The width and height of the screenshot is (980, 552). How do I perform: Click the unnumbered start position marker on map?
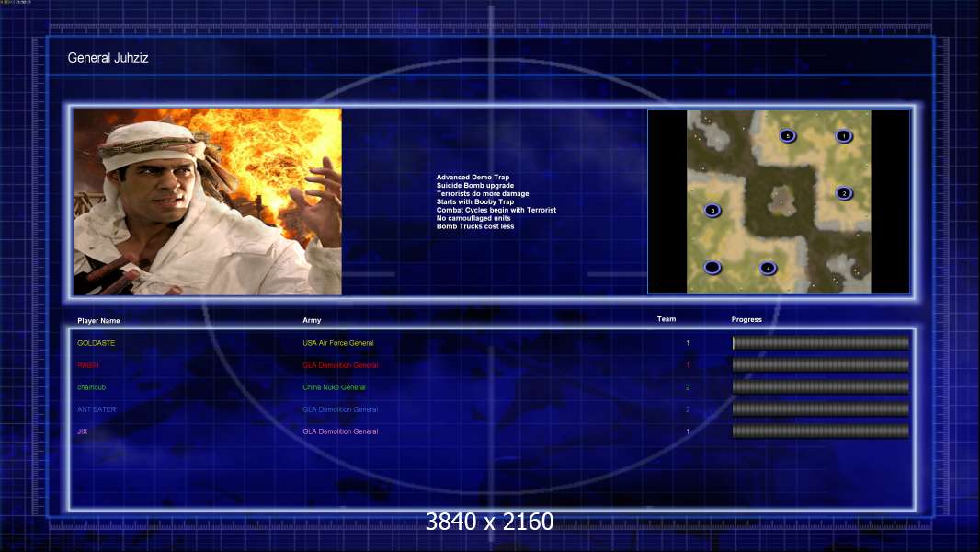(x=712, y=268)
